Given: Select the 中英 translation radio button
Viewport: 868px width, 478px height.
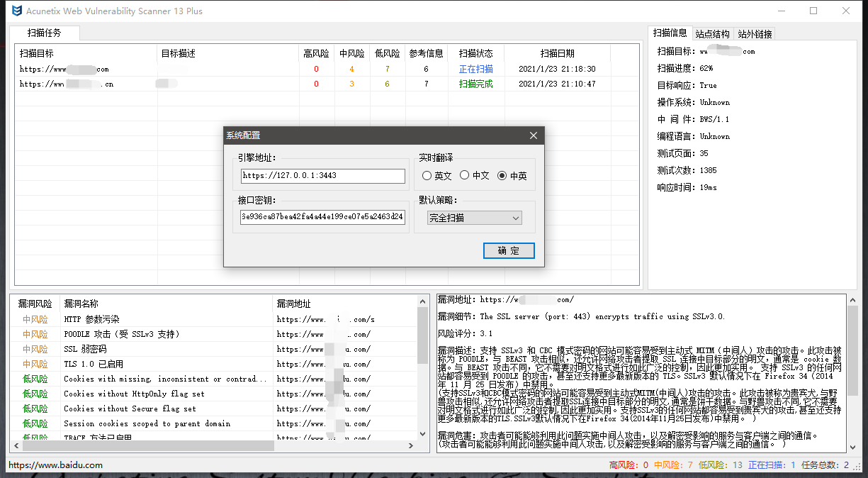Looking at the screenshot, I should pos(512,175).
